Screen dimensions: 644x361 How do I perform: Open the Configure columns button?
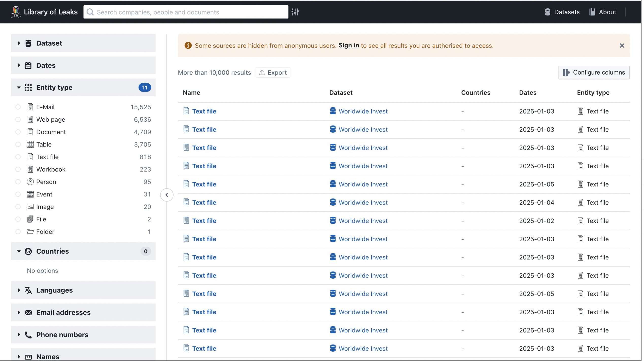(x=594, y=73)
